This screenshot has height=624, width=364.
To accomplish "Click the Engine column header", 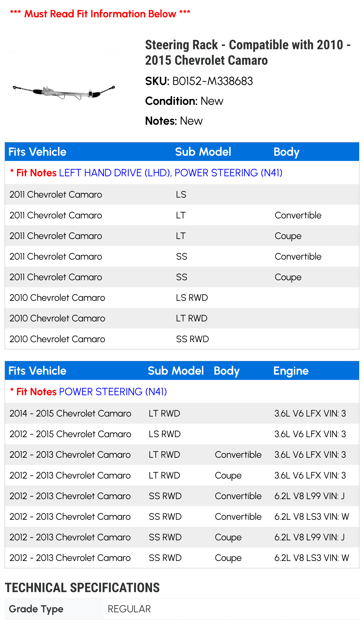I will tap(291, 371).
